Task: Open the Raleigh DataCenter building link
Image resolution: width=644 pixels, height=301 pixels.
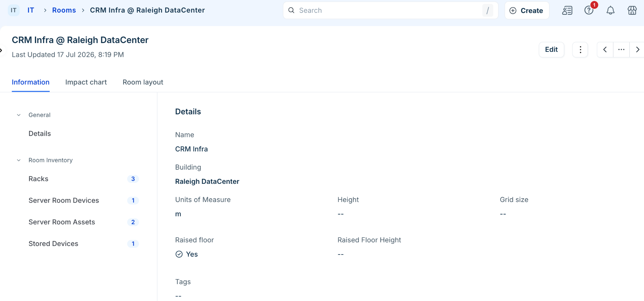Action: 207,182
